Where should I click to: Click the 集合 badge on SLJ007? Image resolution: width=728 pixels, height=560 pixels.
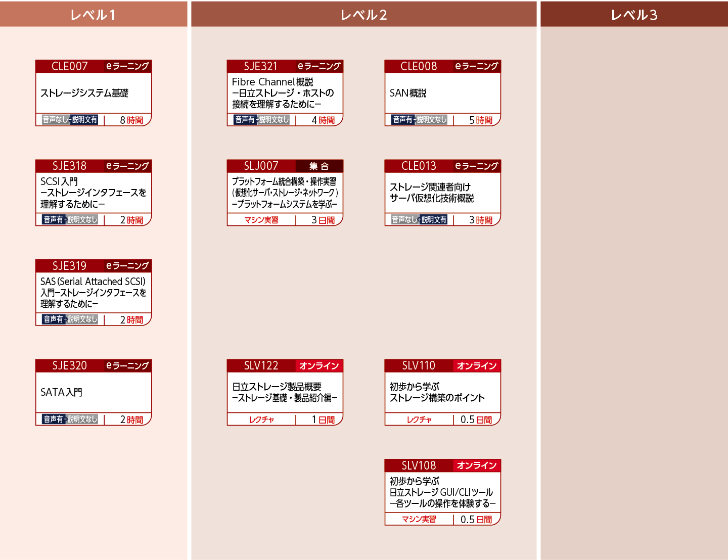(319, 166)
